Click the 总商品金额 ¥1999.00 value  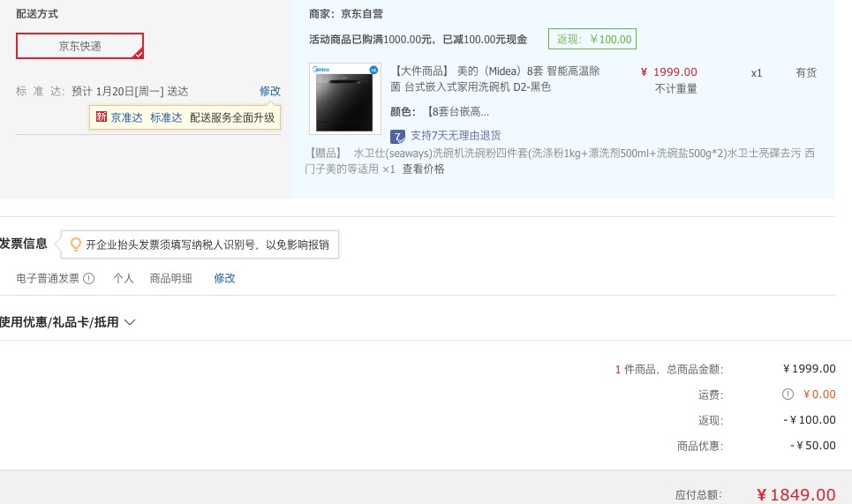[810, 369]
